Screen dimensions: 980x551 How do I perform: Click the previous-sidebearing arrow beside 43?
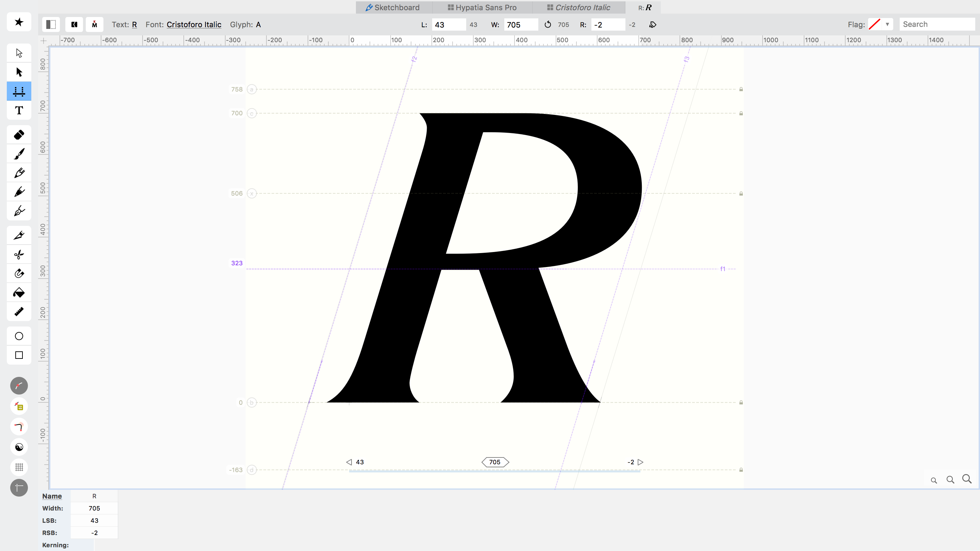[348, 462]
